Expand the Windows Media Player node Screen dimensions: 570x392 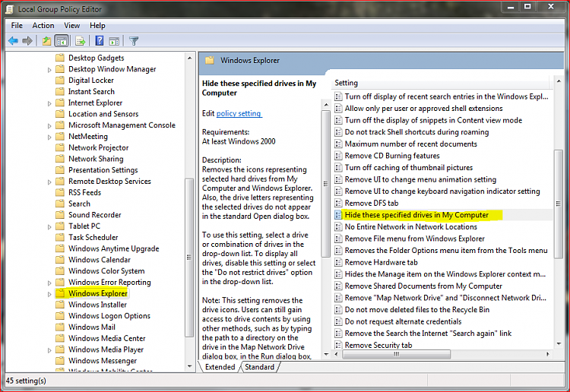(49, 350)
